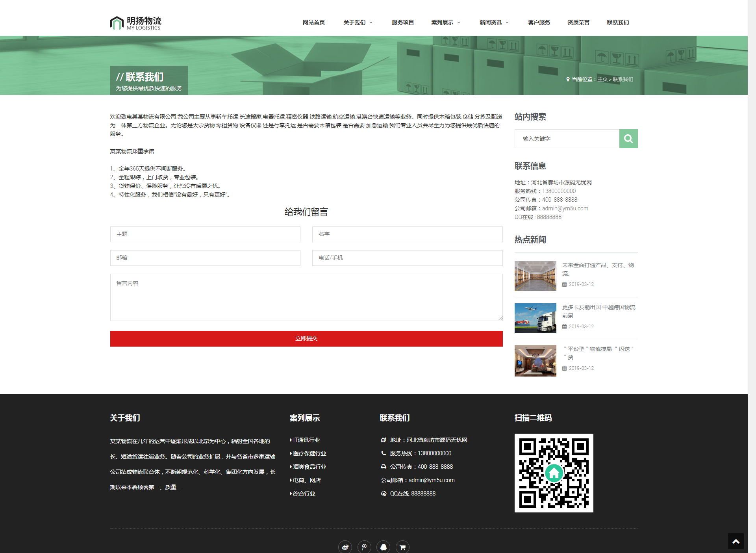Viewport: 756px width, 553px height.
Task: Open the 服务项目 menu item
Action: (x=402, y=22)
